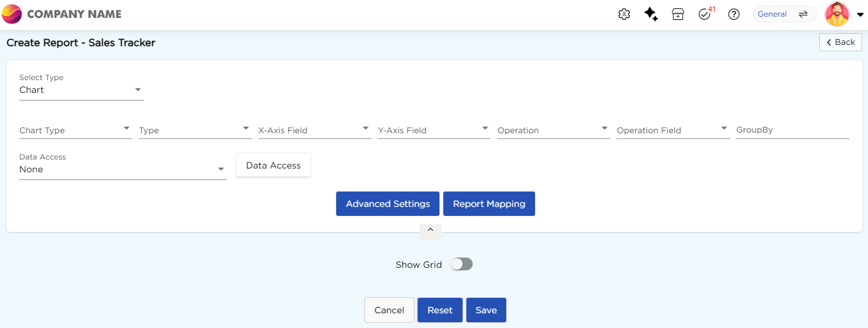Image resolution: width=868 pixels, height=328 pixels.
Task: Collapse the panel with the chevron-up button
Action: (x=430, y=231)
